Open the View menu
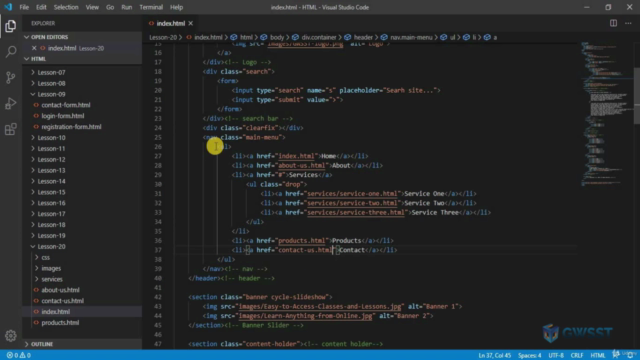The height and width of the screenshot is (360, 640). (x=92, y=7)
